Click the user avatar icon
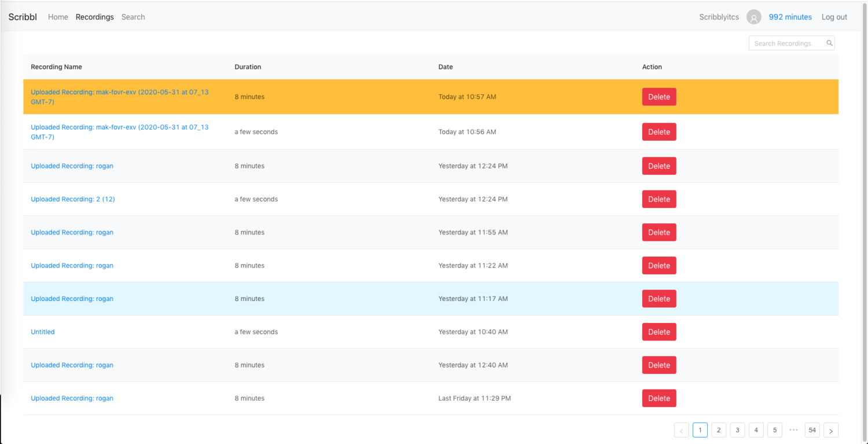Viewport: 868px width, 444px height. [x=753, y=17]
